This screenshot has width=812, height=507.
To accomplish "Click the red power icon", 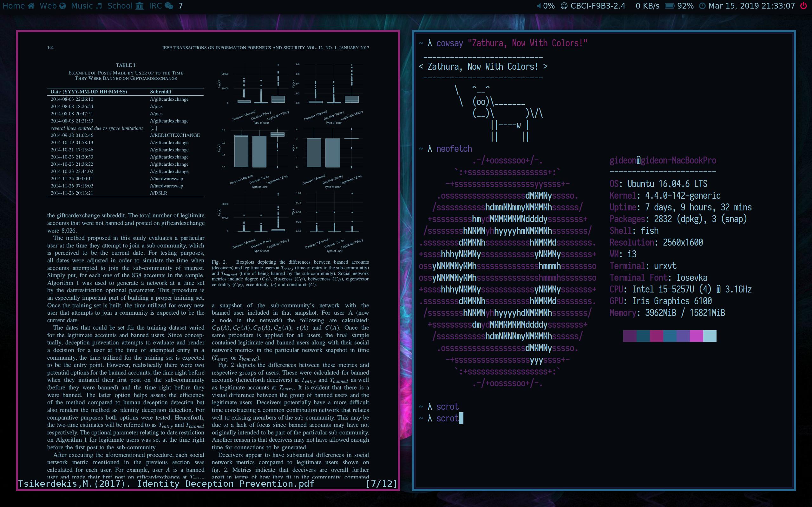I will [x=803, y=6].
